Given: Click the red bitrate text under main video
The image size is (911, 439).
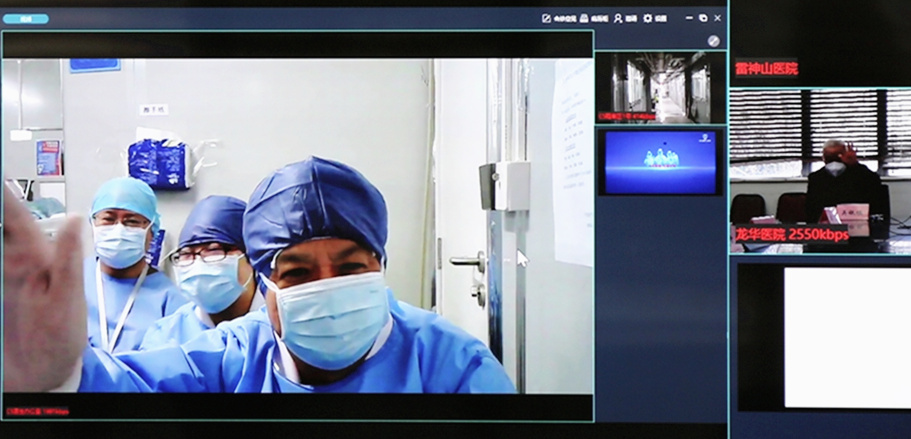Looking at the screenshot, I should tap(36, 410).
